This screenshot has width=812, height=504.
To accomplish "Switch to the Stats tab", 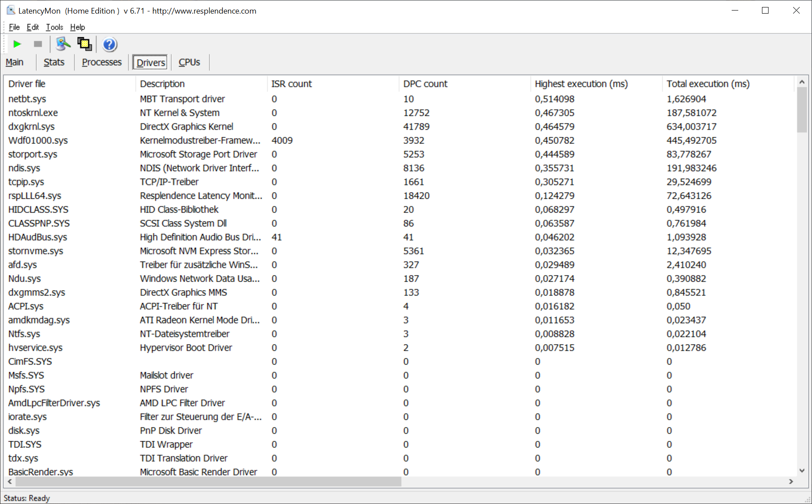I will 54,62.
